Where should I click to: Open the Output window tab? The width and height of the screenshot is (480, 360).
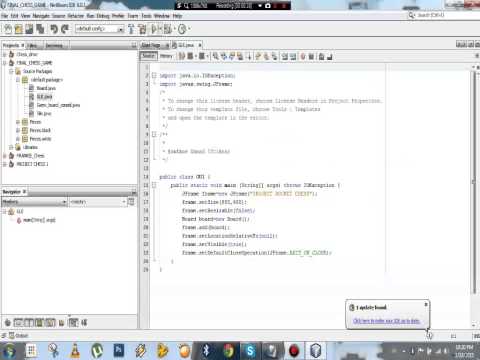pos(18,335)
